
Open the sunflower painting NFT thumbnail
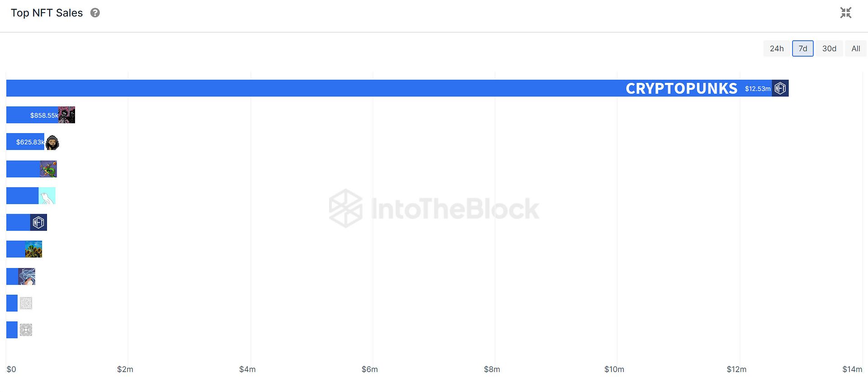click(33, 249)
